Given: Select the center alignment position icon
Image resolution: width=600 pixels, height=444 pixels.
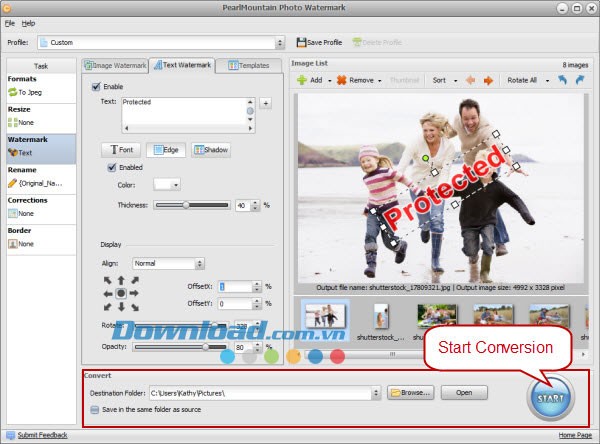Looking at the screenshot, I should tap(121, 293).
